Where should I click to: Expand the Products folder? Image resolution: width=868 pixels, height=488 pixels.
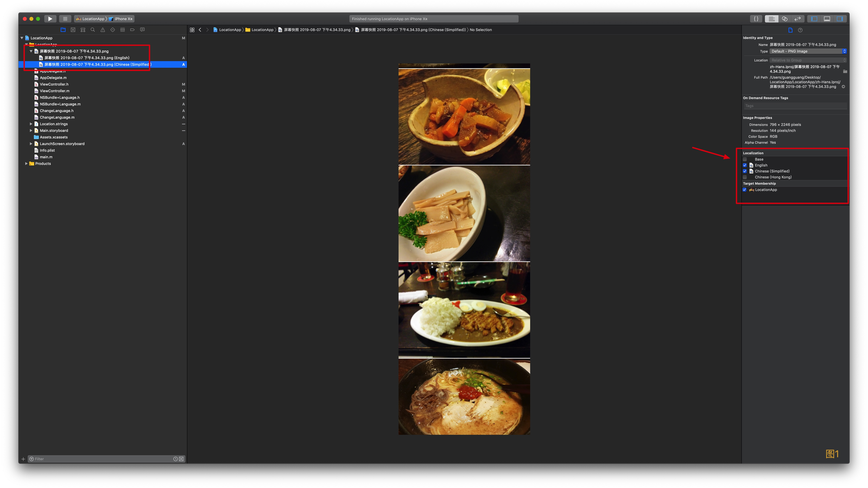click(x=26, y=163)
